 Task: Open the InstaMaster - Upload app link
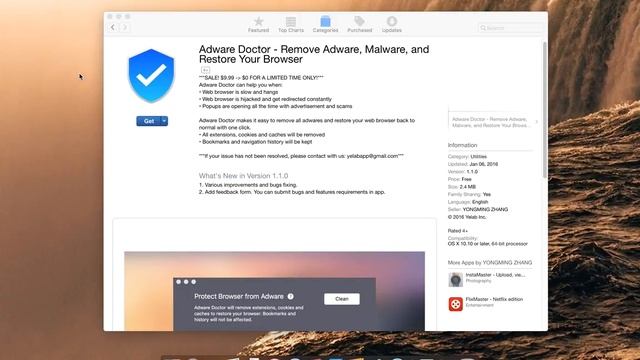click(x=495, y=275)
